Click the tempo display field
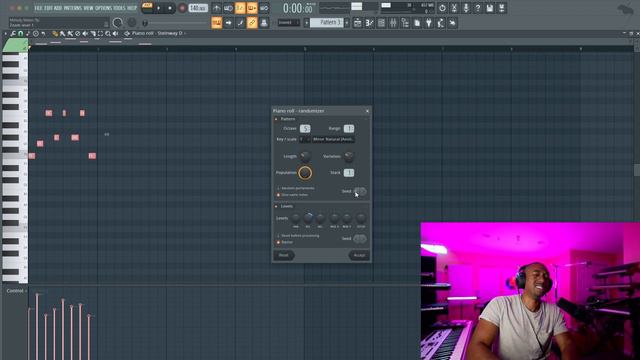Viewport: 640px width, 360px height. pos(198,8)
